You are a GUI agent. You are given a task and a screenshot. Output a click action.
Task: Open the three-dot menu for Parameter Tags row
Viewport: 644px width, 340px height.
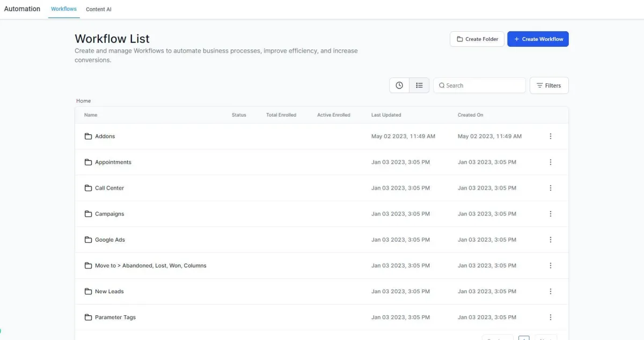551,317
